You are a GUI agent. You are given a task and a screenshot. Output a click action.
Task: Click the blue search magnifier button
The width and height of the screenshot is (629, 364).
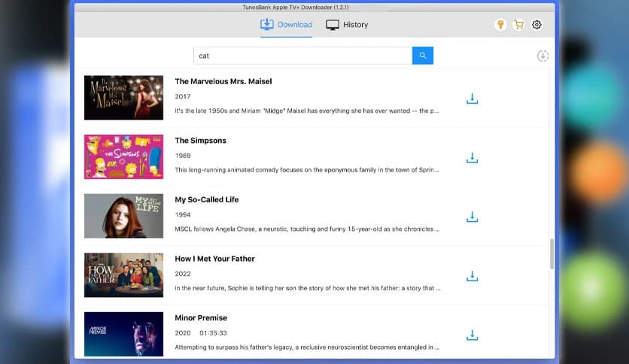[x=423, y=56]
